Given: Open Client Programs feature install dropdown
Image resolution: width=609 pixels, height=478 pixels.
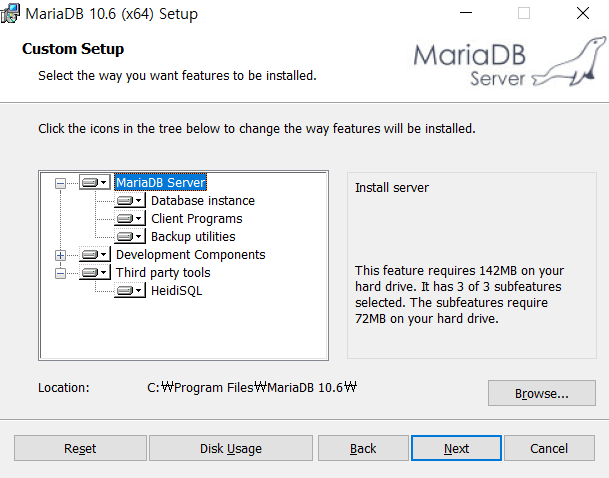Looking at the screenshot, I should (x=130, y=218).
